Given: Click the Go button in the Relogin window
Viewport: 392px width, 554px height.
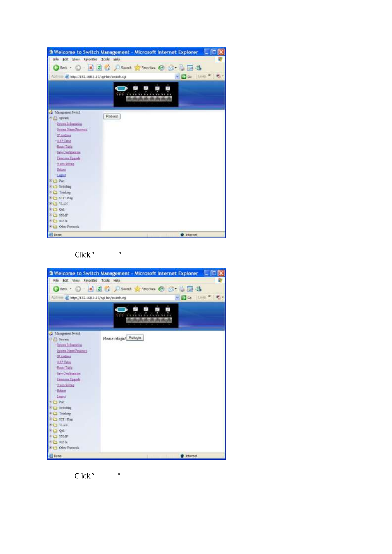Looking at the screenshot, I should 187,298.
